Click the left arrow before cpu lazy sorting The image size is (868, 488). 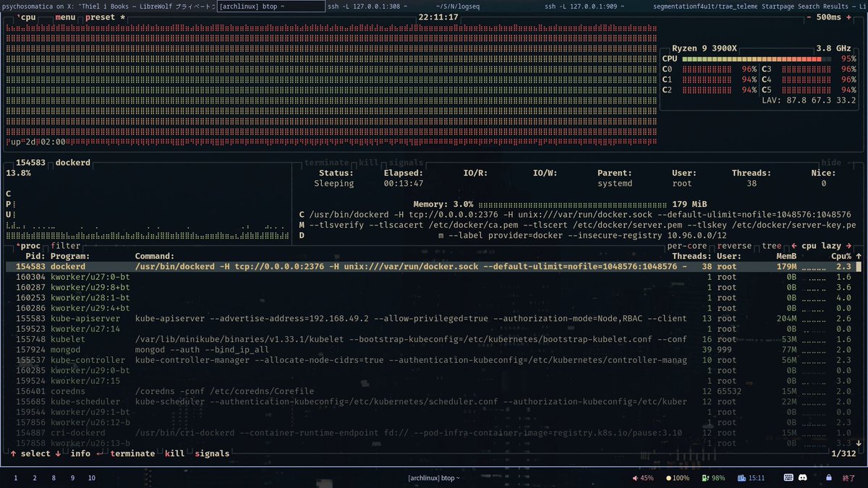(793, 246)
